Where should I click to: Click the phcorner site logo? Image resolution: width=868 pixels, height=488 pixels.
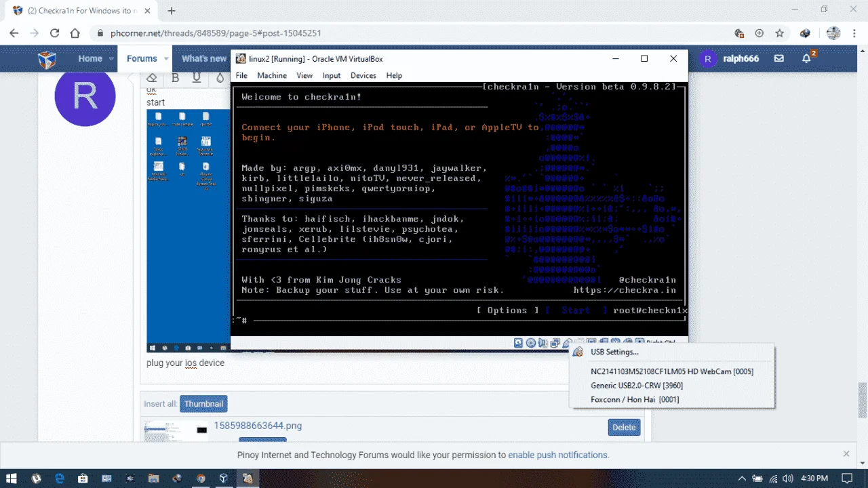click(x=47, y=59)
